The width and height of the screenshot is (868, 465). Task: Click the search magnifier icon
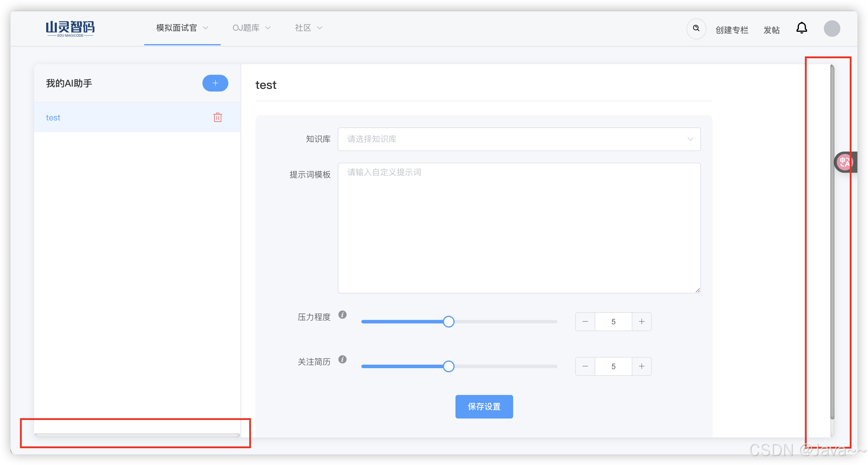696,28
